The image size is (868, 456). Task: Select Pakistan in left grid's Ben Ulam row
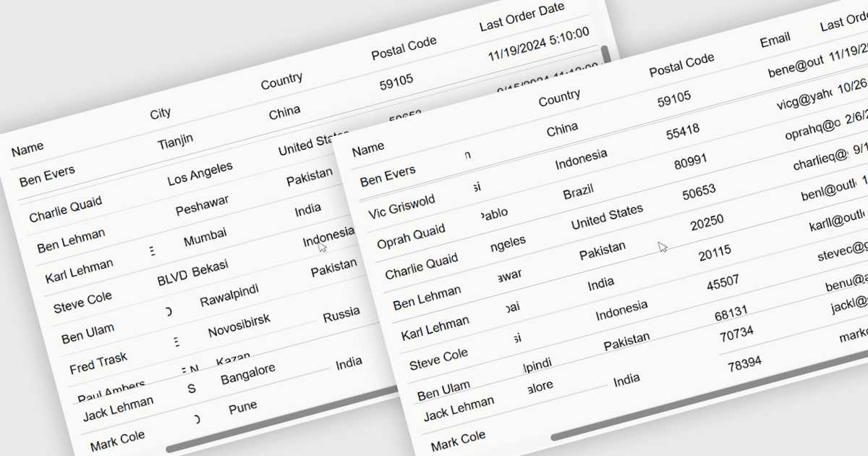pos(333,269)
